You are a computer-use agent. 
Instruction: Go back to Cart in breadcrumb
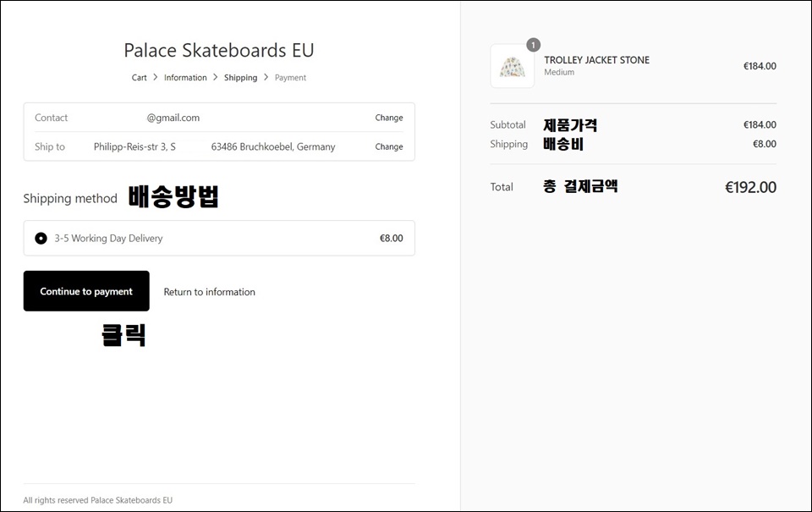click(x=139, y=78)
